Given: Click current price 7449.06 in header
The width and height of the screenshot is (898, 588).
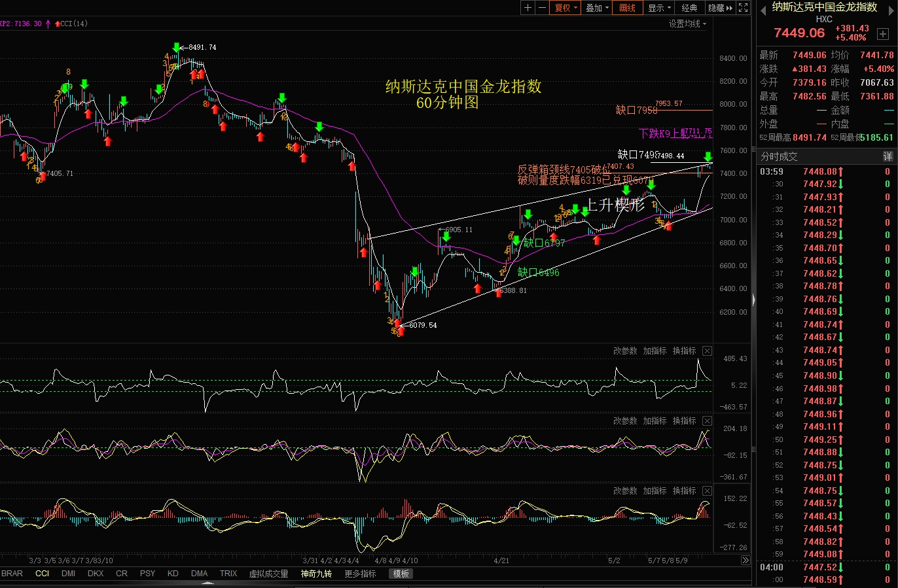Looking at the screenshot, I should [799, 33].
